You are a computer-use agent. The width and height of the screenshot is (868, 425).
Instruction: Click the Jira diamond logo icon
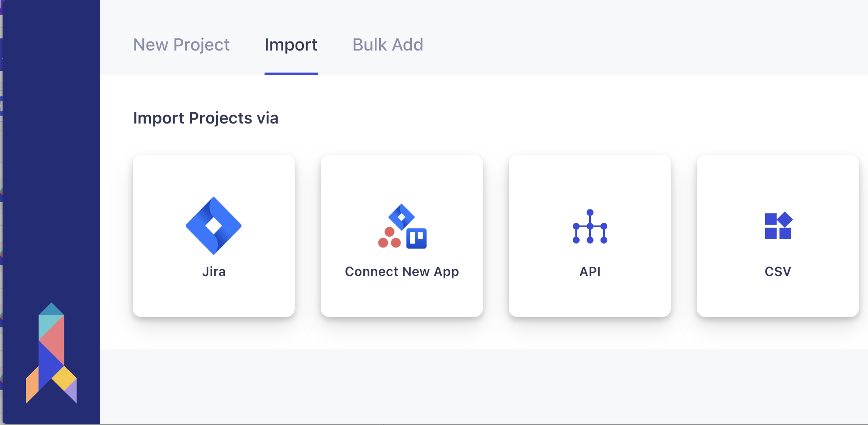click(214, 225)
